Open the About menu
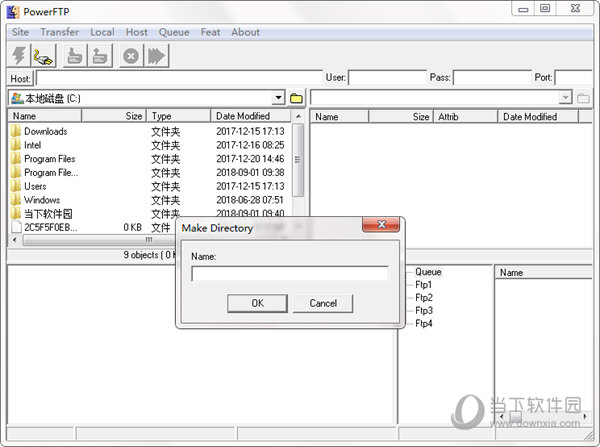 [x=245, y=32]
